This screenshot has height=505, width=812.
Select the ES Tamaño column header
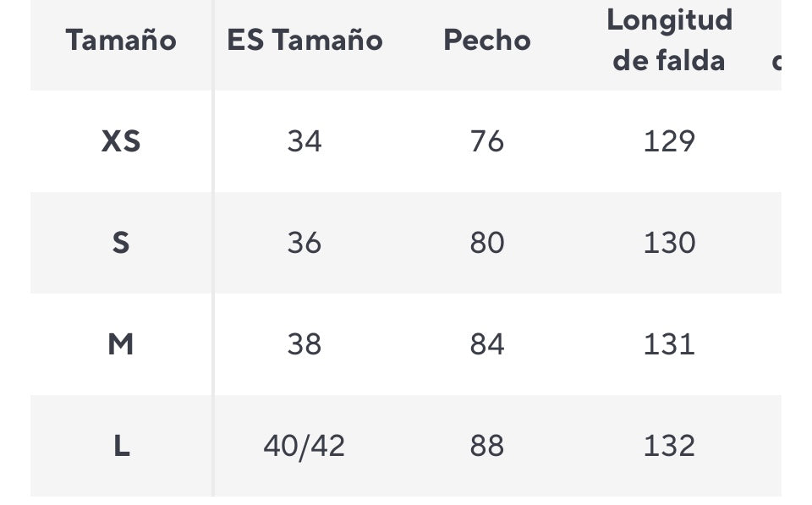pyautogui.click(x=304, y=40)
